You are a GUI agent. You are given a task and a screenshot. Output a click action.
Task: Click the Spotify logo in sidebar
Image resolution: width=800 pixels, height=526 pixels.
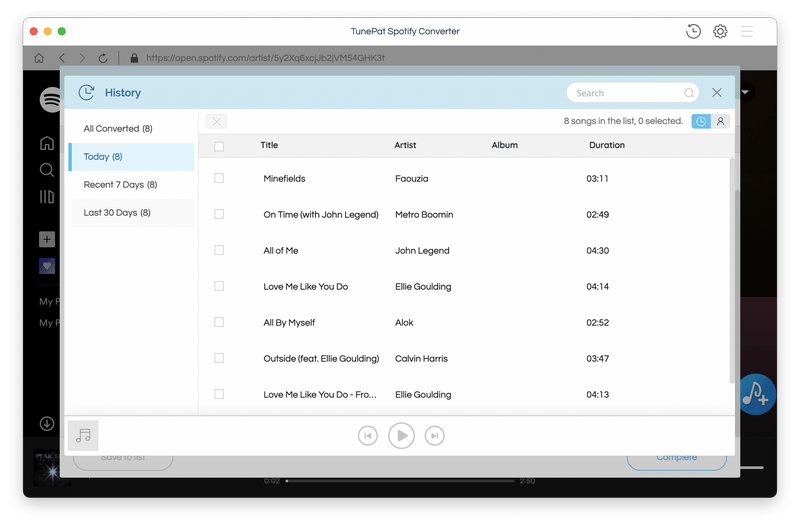coord(51,99)
